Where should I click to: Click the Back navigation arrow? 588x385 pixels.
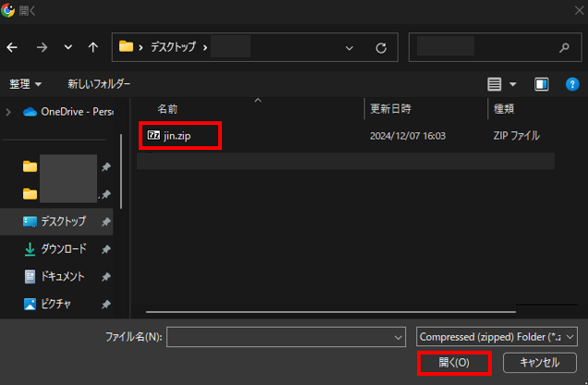[x=12, y=47]
